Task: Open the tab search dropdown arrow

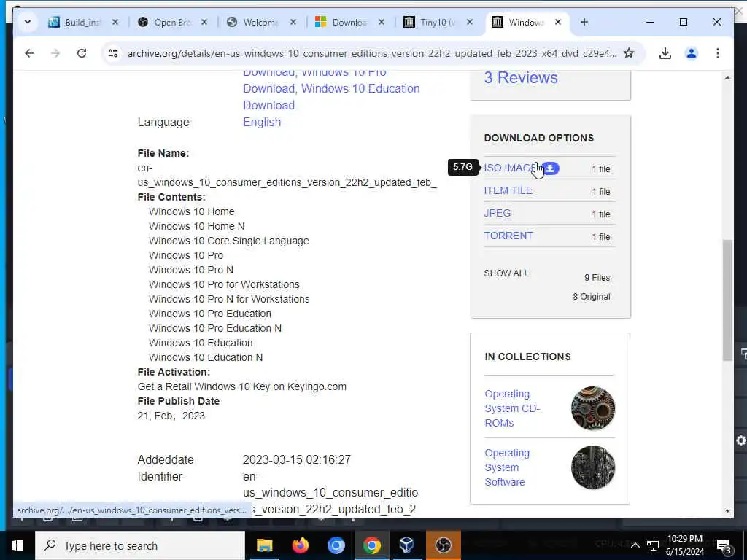Action: tap(28, 22)
